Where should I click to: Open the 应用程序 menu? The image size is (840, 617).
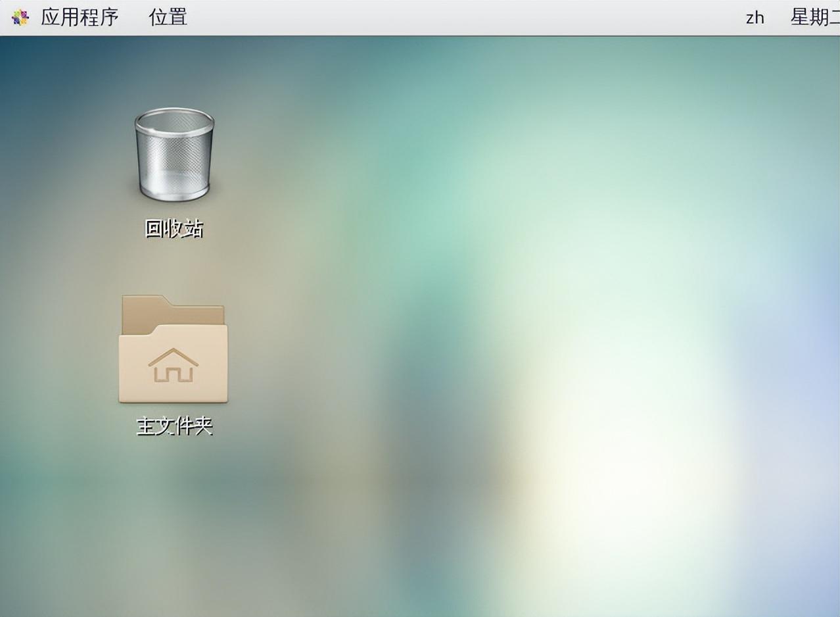[x=80, y=17]
